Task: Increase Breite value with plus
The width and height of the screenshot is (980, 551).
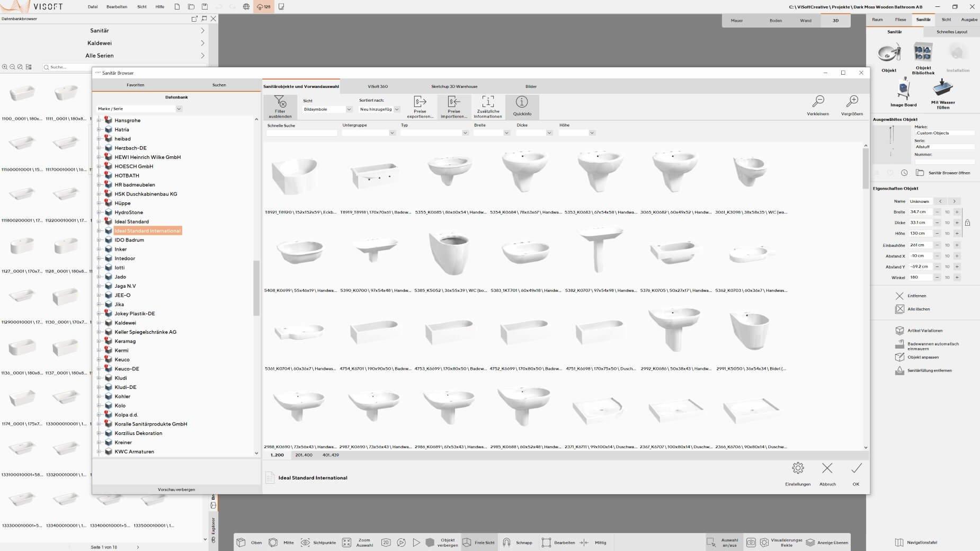Action: tap(957, 212)
